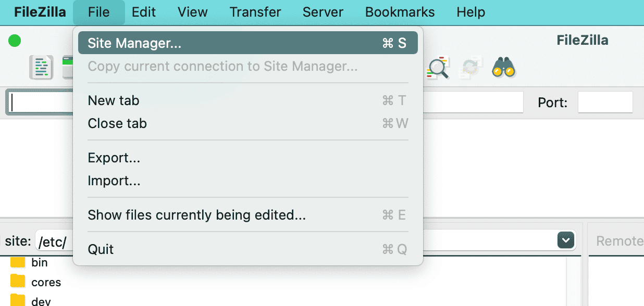Click the synchronized browsing refresh icon
The width and height of the screenshot is (644, 306).
[x=470, y=67]
